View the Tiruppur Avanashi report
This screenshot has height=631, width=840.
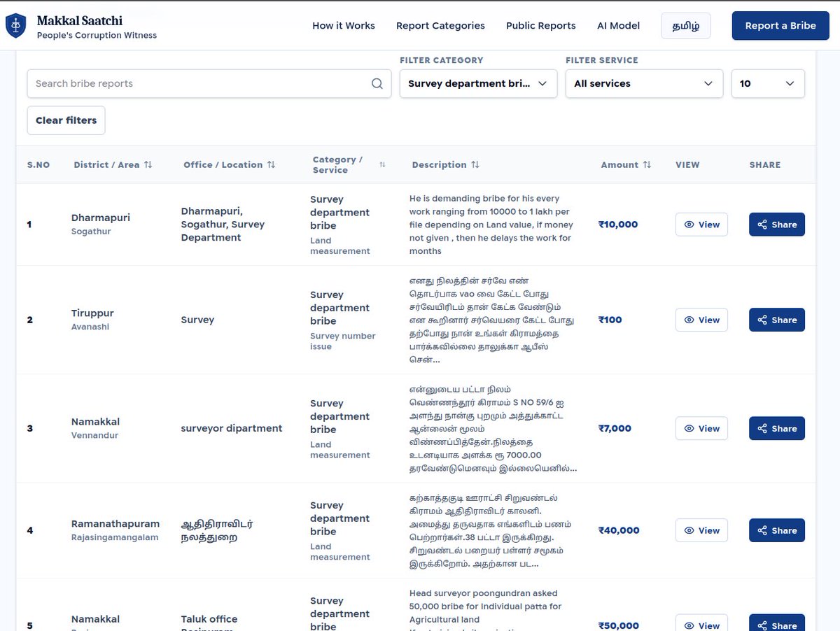tap(701, 320)
